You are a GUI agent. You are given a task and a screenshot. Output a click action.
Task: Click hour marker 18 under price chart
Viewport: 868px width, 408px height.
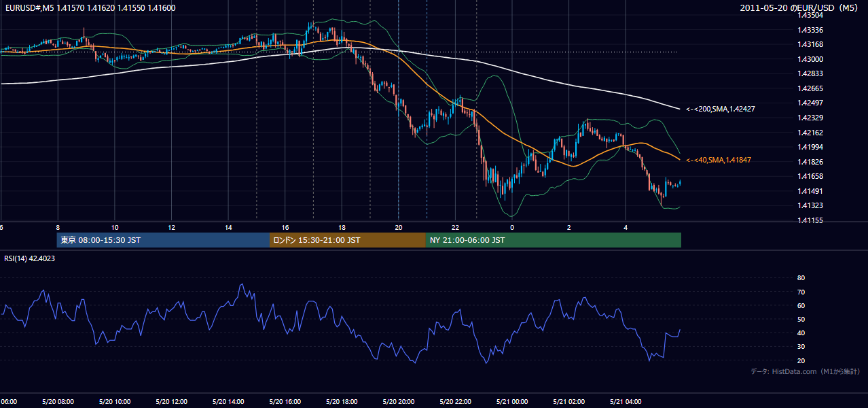342,227
